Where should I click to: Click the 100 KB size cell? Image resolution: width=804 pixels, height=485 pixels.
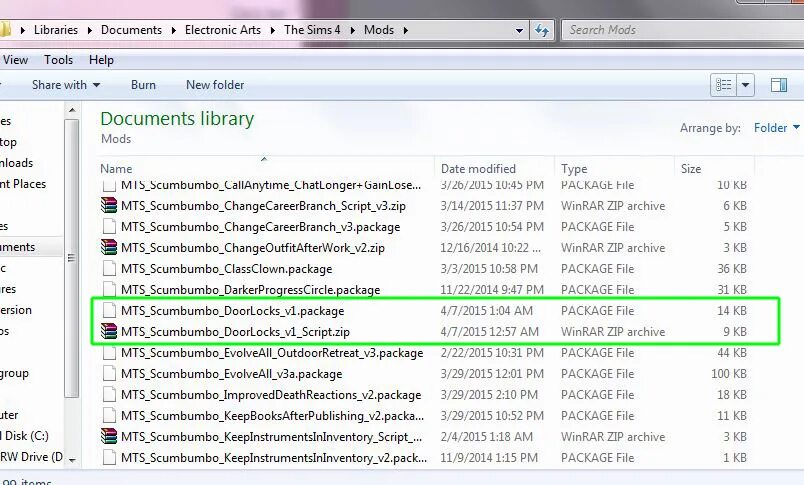point(729,374)
